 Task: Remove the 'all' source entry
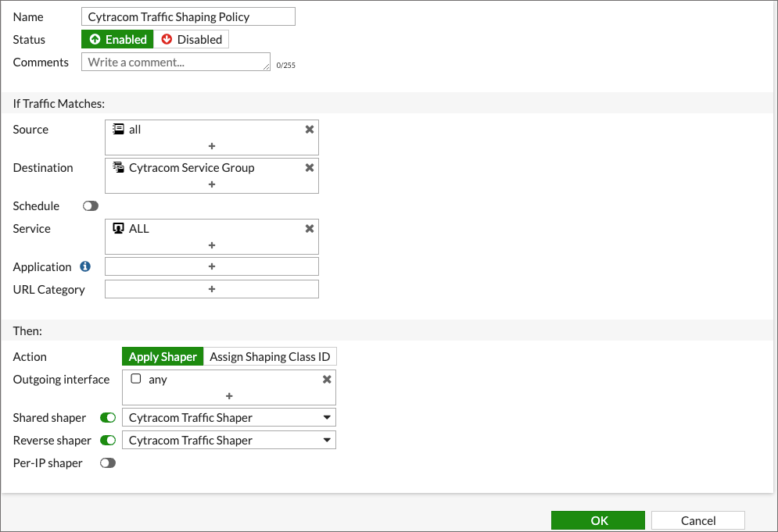309,130
